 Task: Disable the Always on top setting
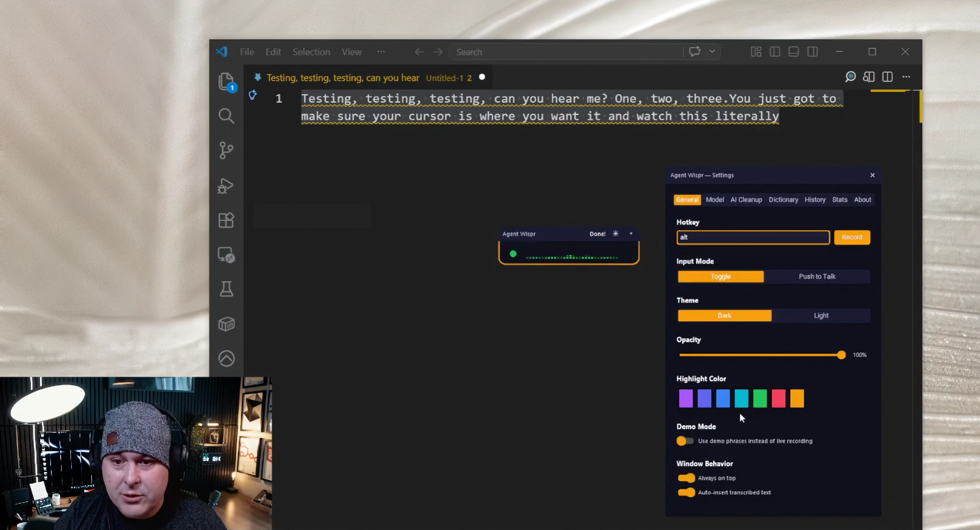point(686,478)
